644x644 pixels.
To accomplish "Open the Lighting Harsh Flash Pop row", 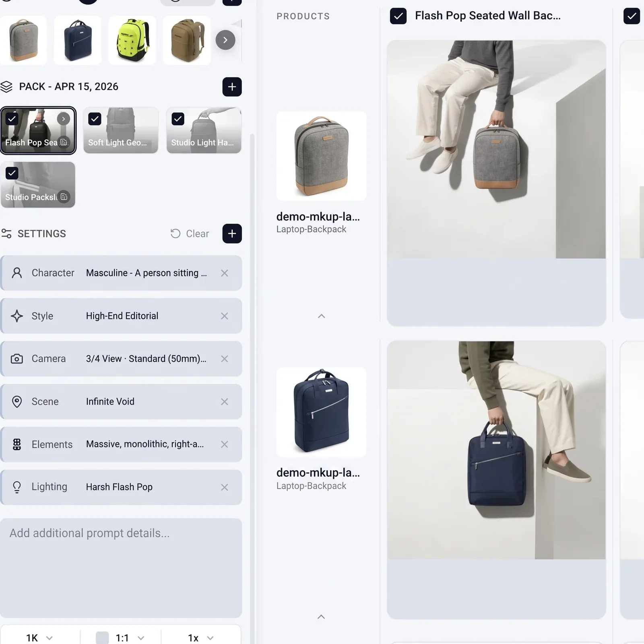I will pyautogui.click(x=121, y=487).
